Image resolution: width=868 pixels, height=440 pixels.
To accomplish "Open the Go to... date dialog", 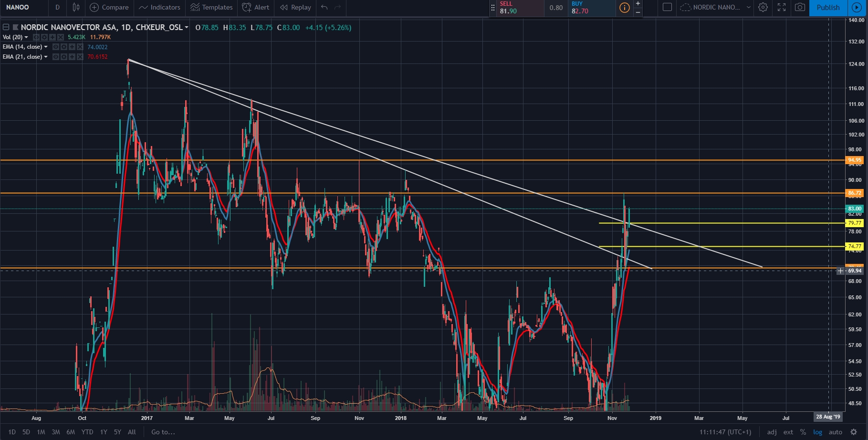I will coord(163,432).
